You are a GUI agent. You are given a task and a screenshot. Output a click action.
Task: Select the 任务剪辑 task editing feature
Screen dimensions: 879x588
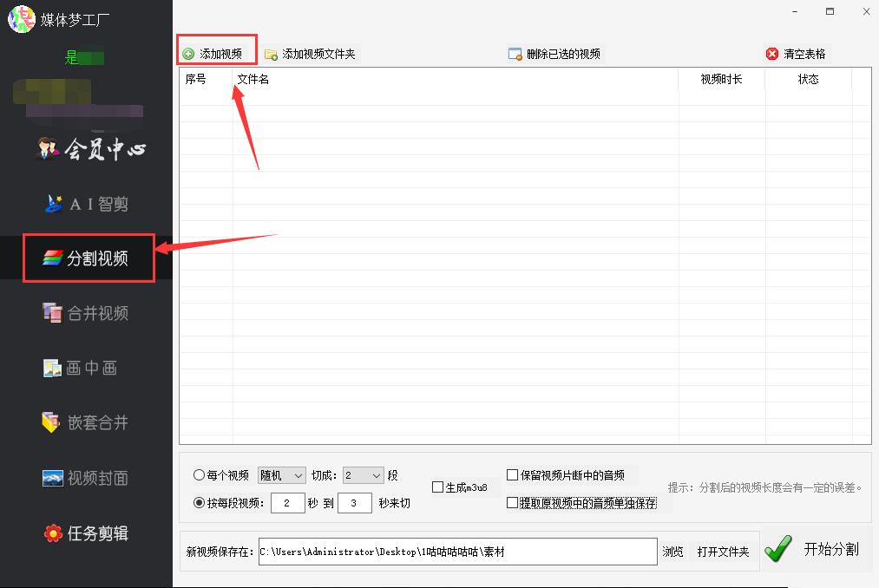pyautogui.click(x=95, y=533)
